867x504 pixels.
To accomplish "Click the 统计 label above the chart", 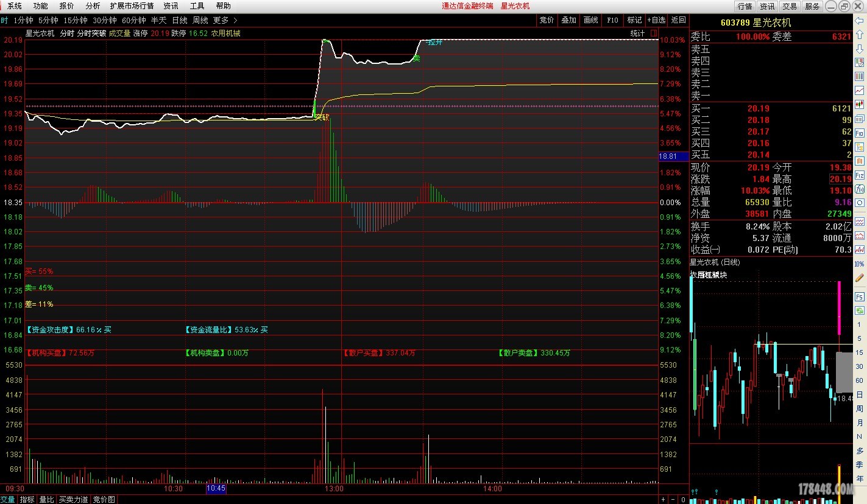I will point(637,33).
